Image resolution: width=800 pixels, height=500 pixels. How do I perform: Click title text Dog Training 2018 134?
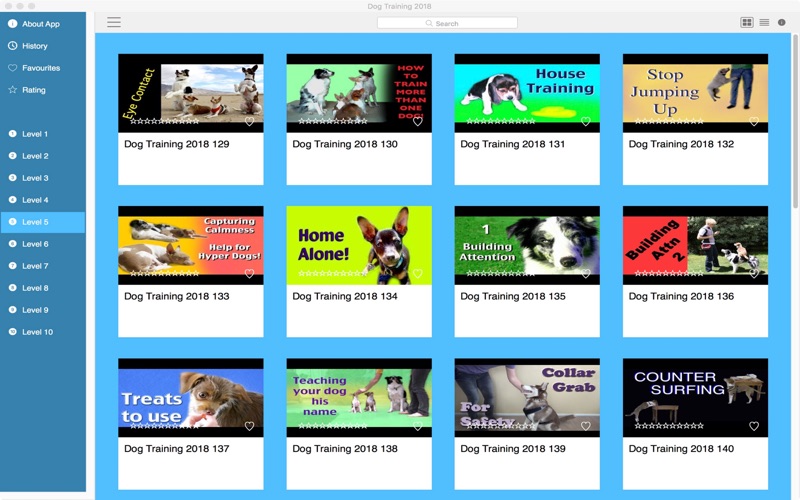tap(345, 296)
